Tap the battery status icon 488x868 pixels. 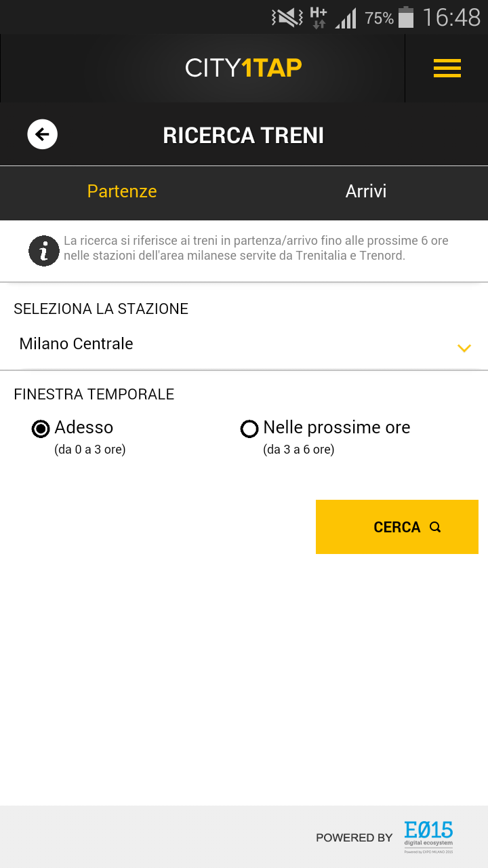pyautogui.click(x=406, y=17)
